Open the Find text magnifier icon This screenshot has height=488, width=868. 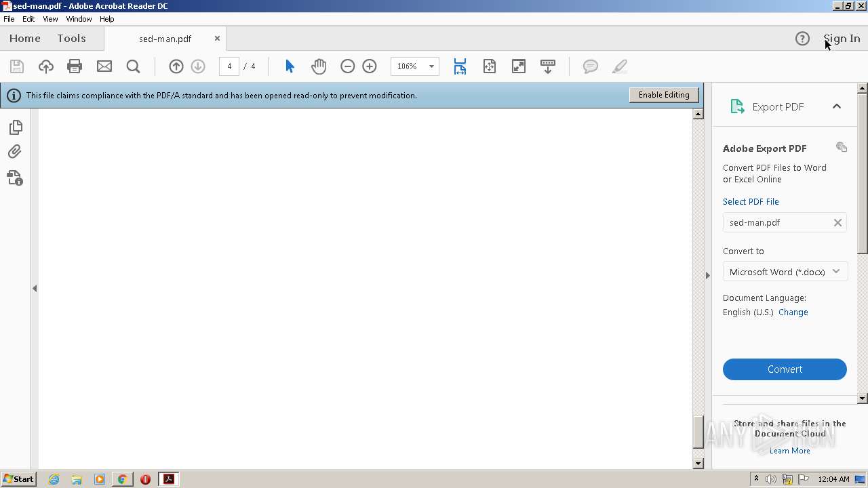pyautogui.click(x=133, y=66)
